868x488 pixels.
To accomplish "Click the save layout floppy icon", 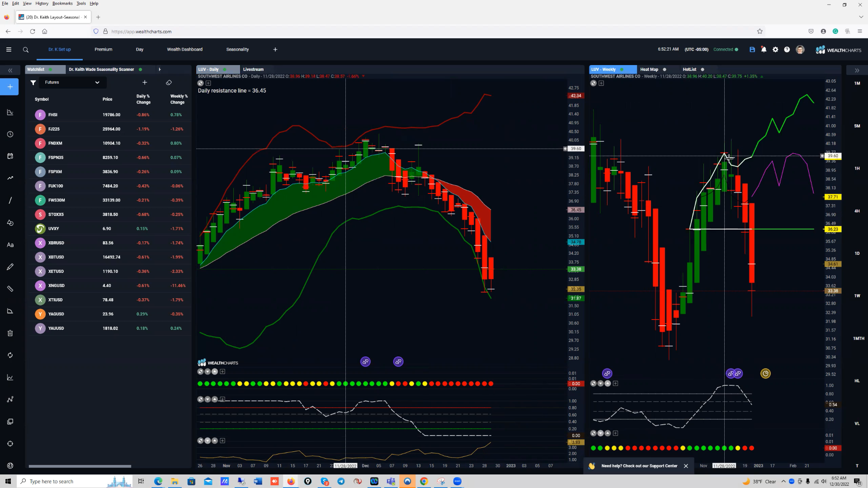I will 752,50.
